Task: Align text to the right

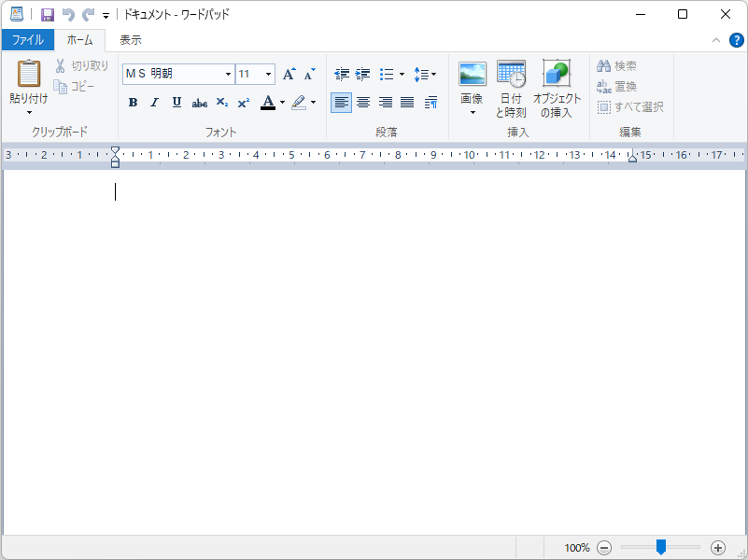Action: coord(386,102)
